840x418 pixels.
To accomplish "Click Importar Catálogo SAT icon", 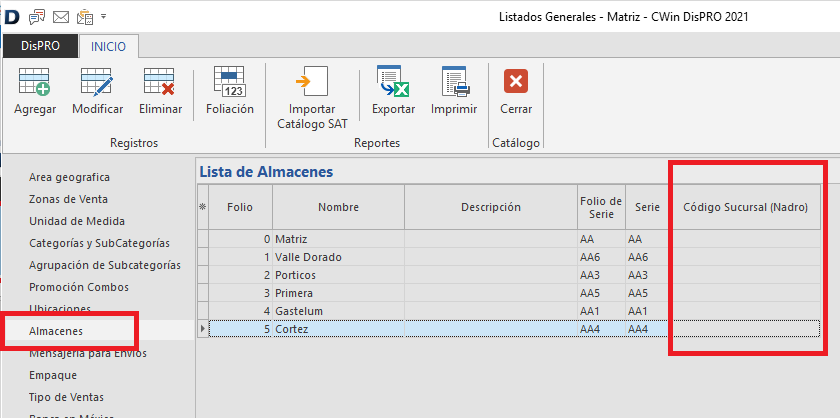I will tap(312, 81).
